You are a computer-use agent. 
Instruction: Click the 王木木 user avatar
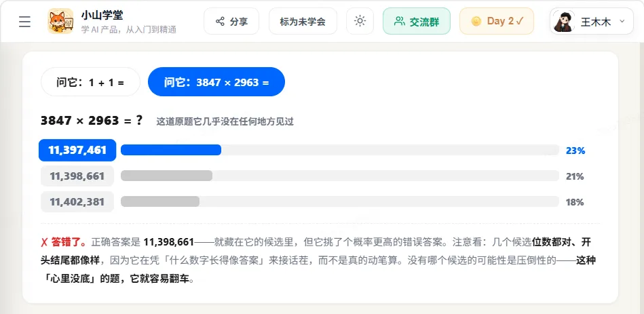tap(563, 21)
